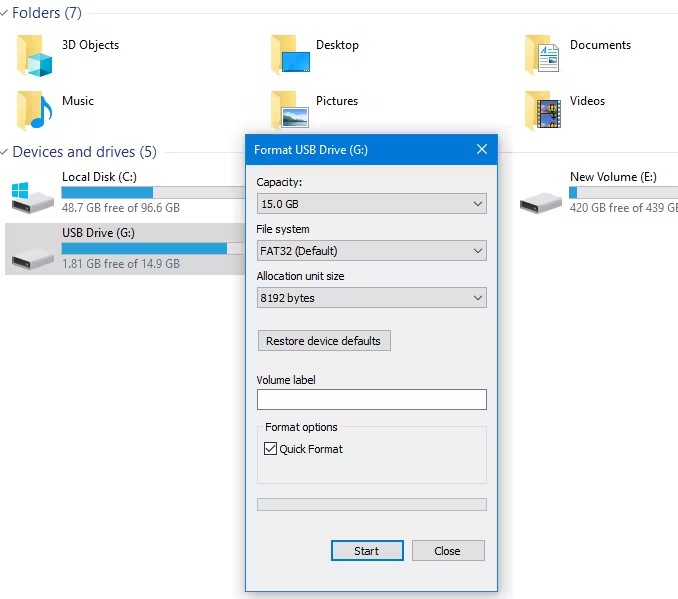Viewport: 678px width, 599px height.
Task: Collapse the Folders (7) section
Action: tap(4, 13)
